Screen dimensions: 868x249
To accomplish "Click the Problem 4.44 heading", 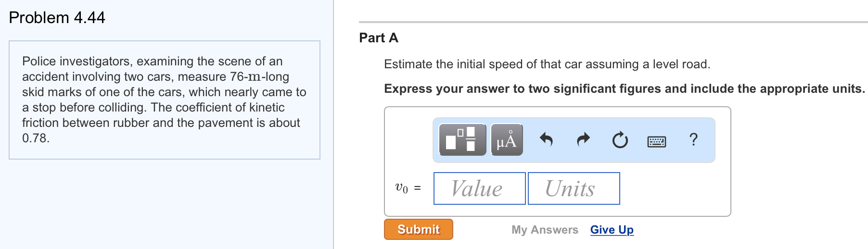I will pos(57,18).
